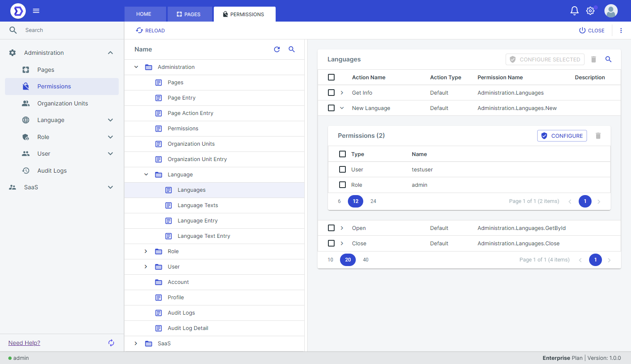Check the Open action row

(x=331, y=228)
